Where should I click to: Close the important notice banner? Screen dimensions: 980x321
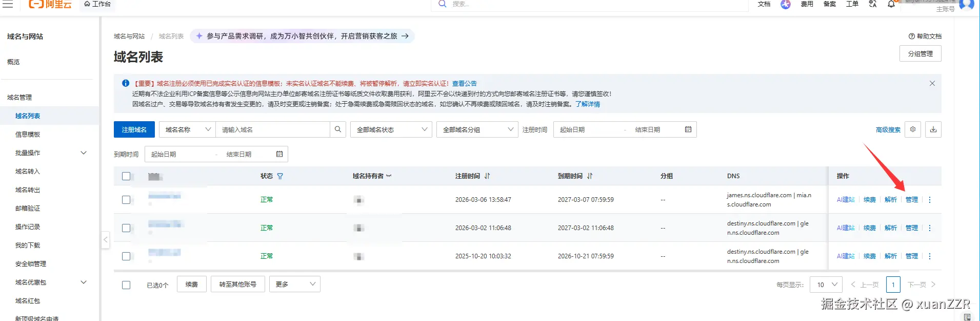[932, 83]
